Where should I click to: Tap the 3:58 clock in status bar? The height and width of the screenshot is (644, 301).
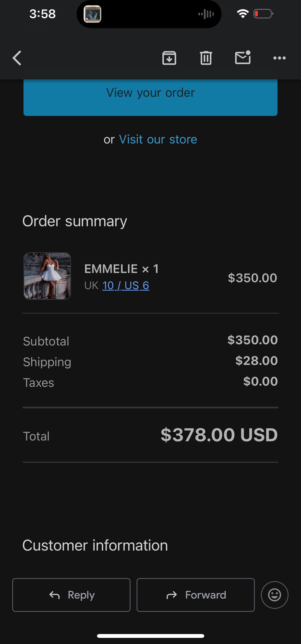tap(42, 14)
